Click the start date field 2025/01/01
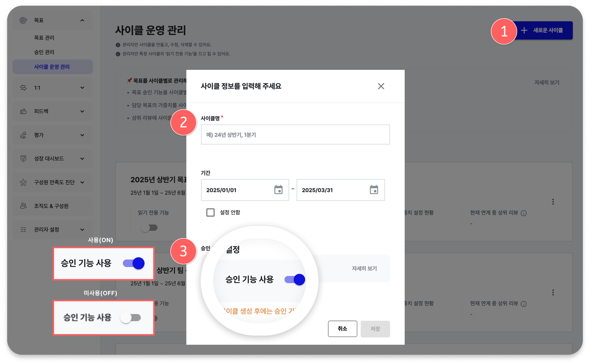The height and width of the screenshot is (364, 590). click(x=245, y=190)
